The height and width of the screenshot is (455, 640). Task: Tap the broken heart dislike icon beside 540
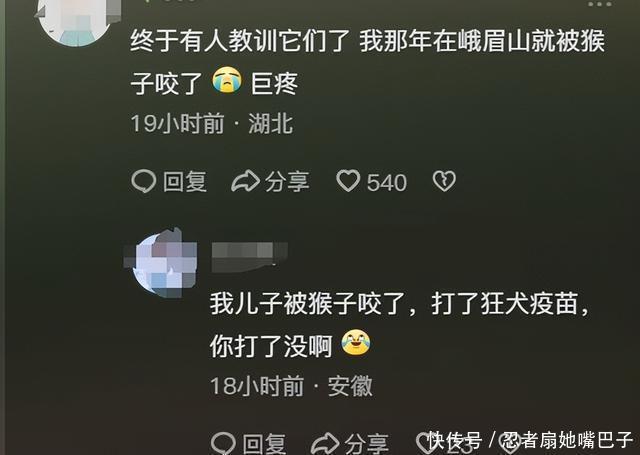444,181
